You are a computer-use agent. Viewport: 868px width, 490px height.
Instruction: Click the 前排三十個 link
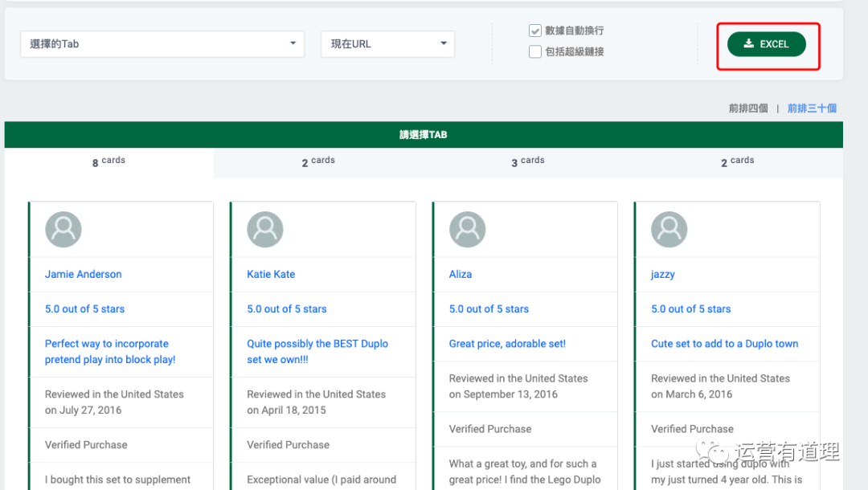coord(812,108)
